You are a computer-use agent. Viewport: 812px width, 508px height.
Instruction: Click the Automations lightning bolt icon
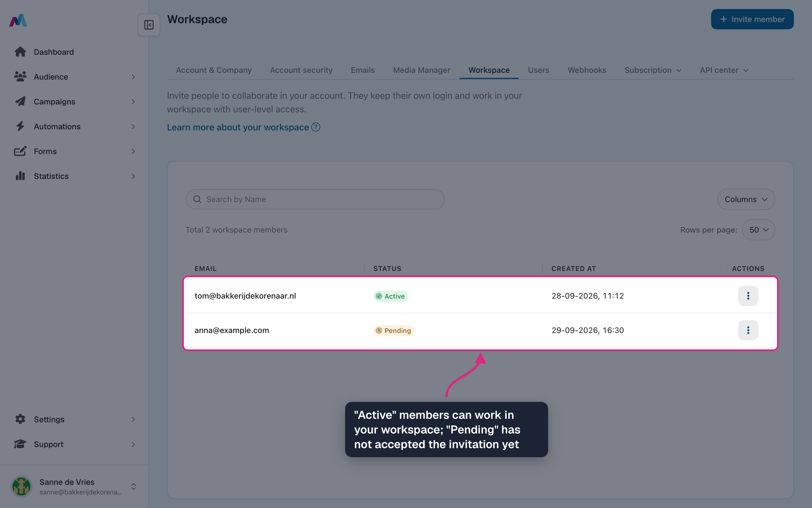pos(20,126)
